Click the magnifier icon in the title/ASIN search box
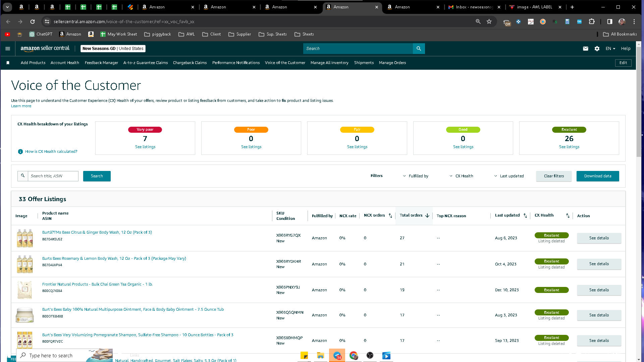 23,176
